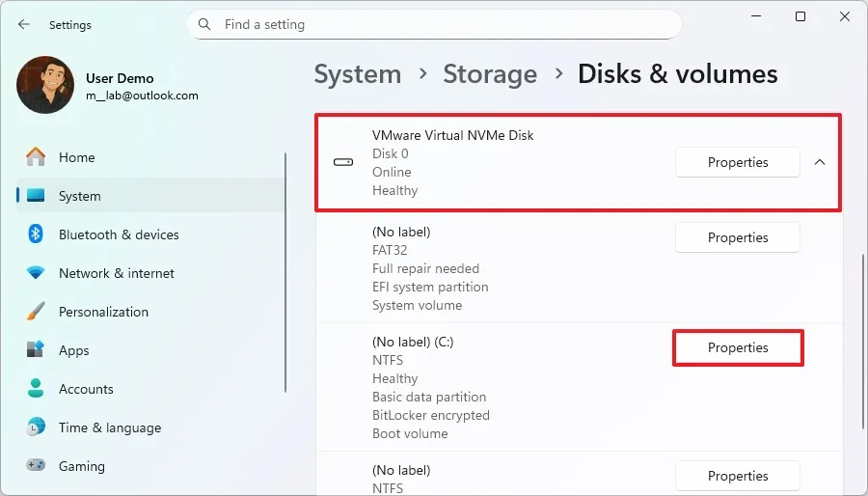
Task: Click the Gaming controller icon
Action: (36, 466)
